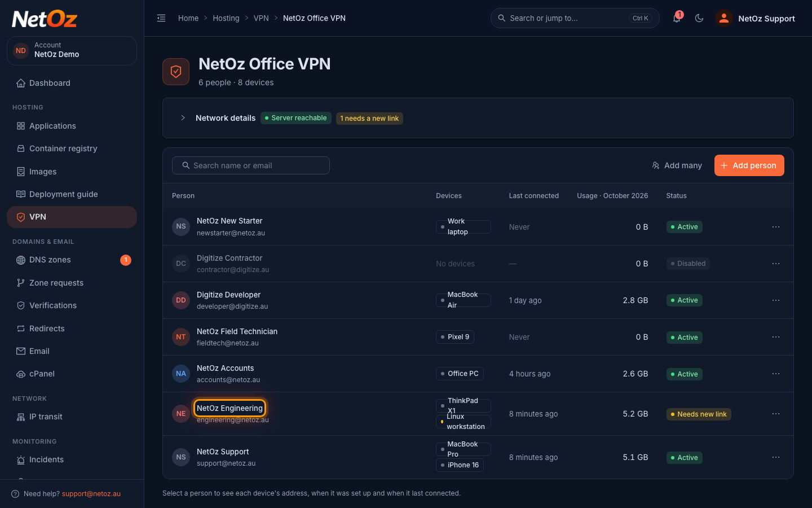Open row actions for NetOz Accounts

click(776, 374)
